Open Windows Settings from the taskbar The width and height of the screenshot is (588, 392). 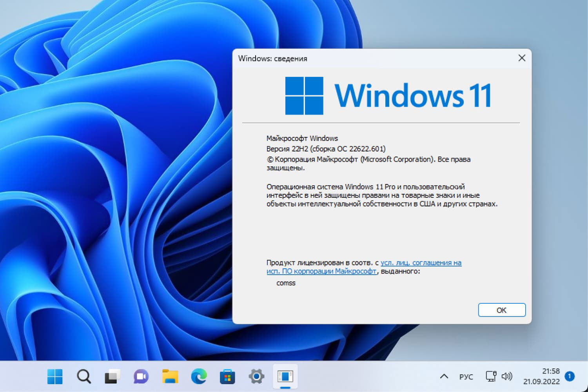coord(256,376)
